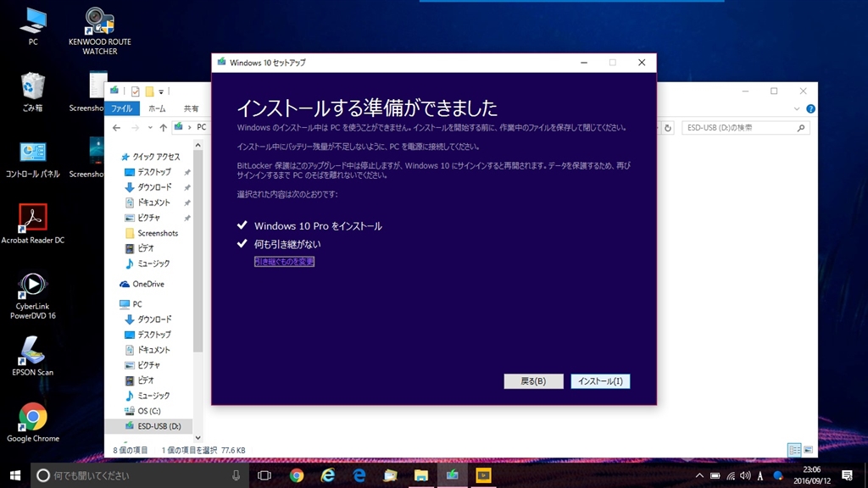Open Chrome from the taskbar
The height and width of the screenshot is (488, 868).
click(296, 475)
